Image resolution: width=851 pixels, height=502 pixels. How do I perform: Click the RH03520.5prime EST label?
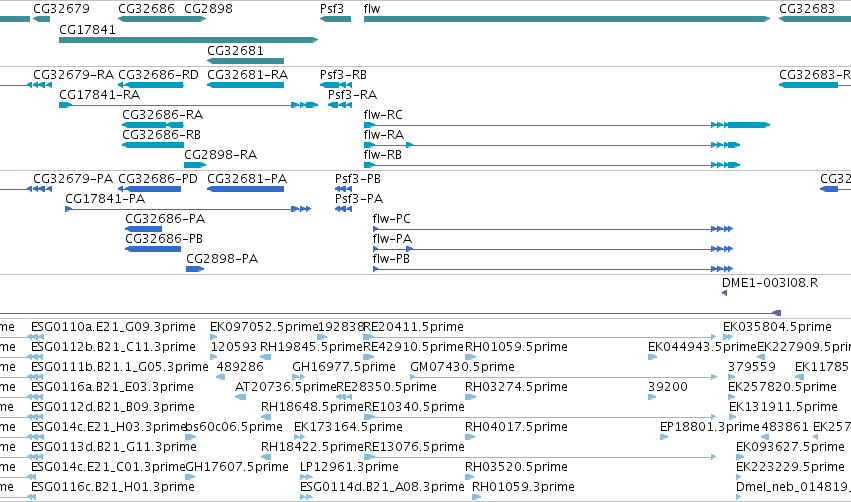(516, 467)
